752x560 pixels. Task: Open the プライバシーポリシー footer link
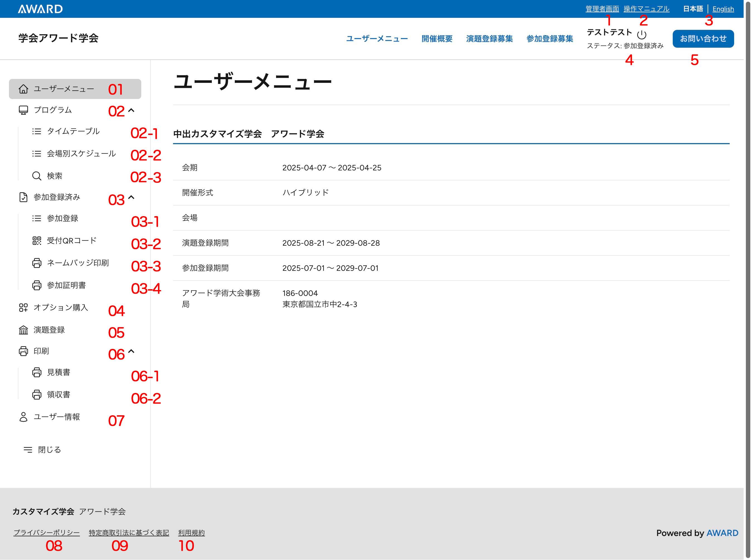(x=46, y=533)
